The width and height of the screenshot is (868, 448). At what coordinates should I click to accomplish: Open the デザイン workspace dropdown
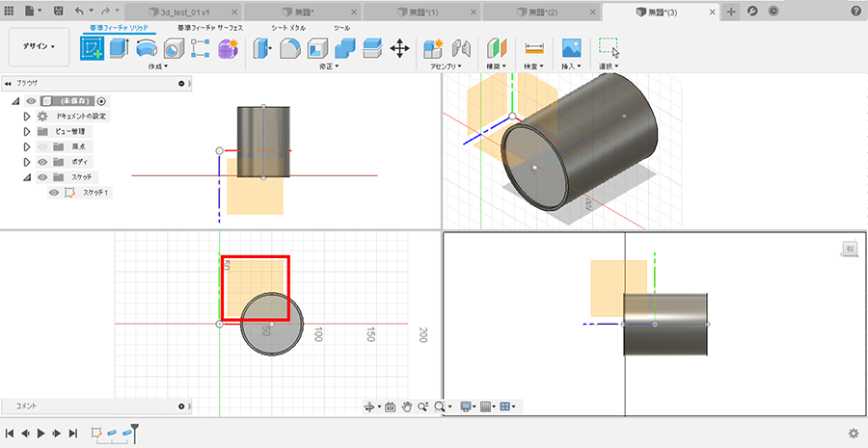click(x=40, y=46)
